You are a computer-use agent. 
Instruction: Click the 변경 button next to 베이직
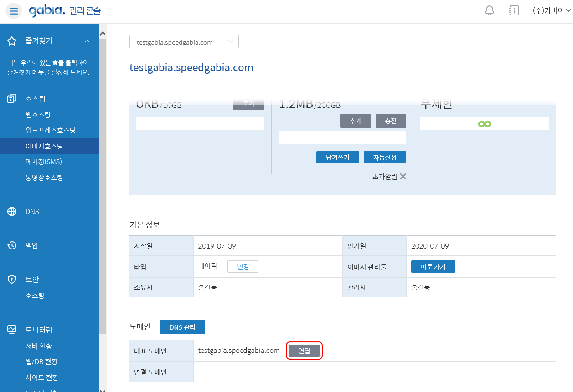[x=243, y=267]
